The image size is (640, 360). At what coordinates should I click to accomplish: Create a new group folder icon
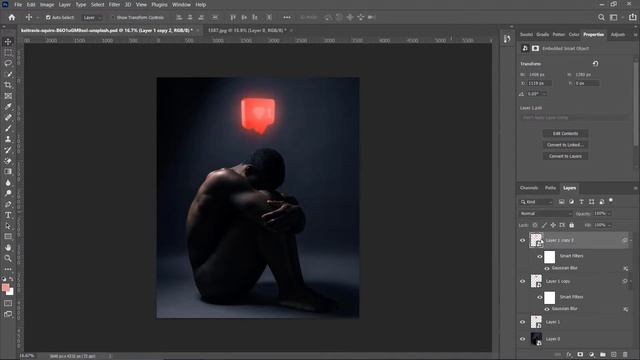[602, 355]
